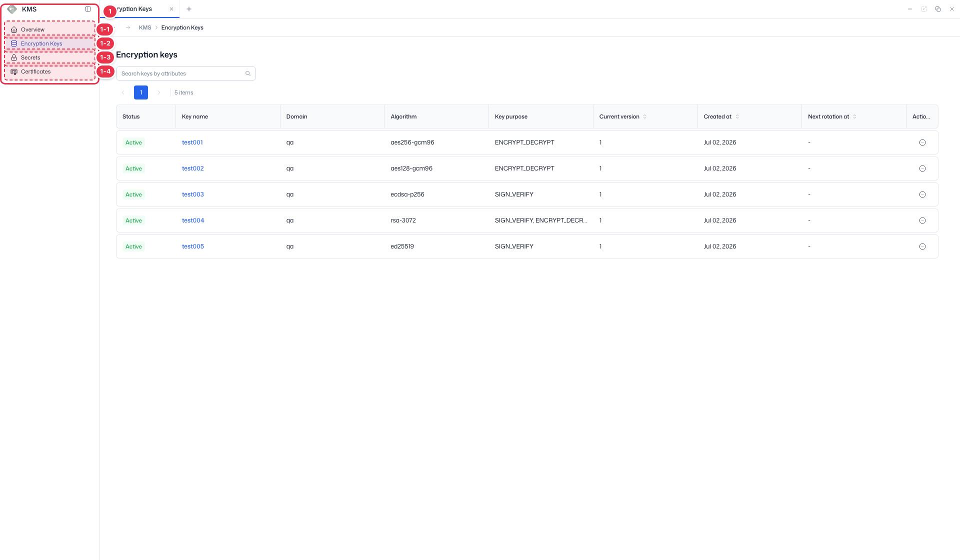Open actions menu for test004
This screenshot has height=560, width=960.
pyautogui.click(x=922, y=220)
